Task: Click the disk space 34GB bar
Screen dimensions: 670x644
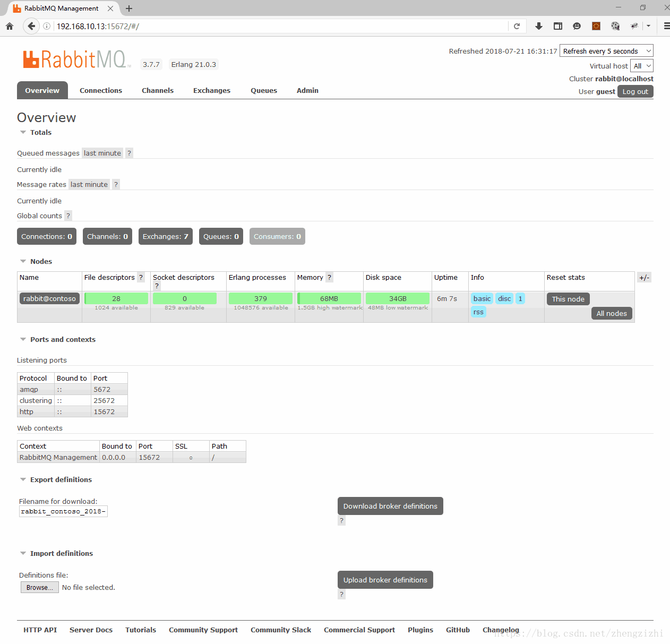Action: point(398,298)
